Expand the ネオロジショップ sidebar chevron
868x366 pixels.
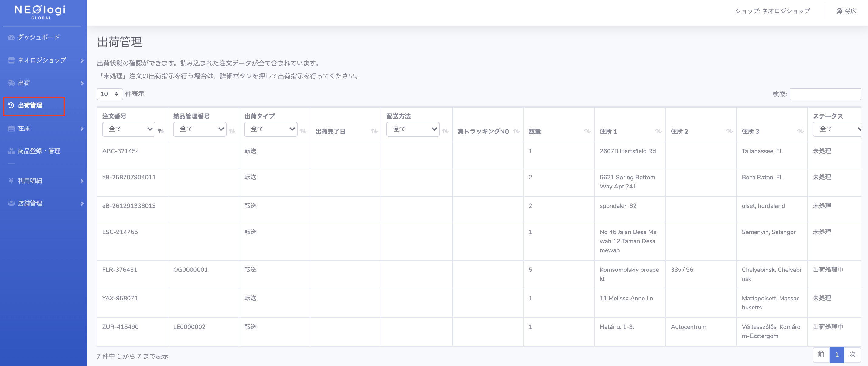tap(82, 61)
